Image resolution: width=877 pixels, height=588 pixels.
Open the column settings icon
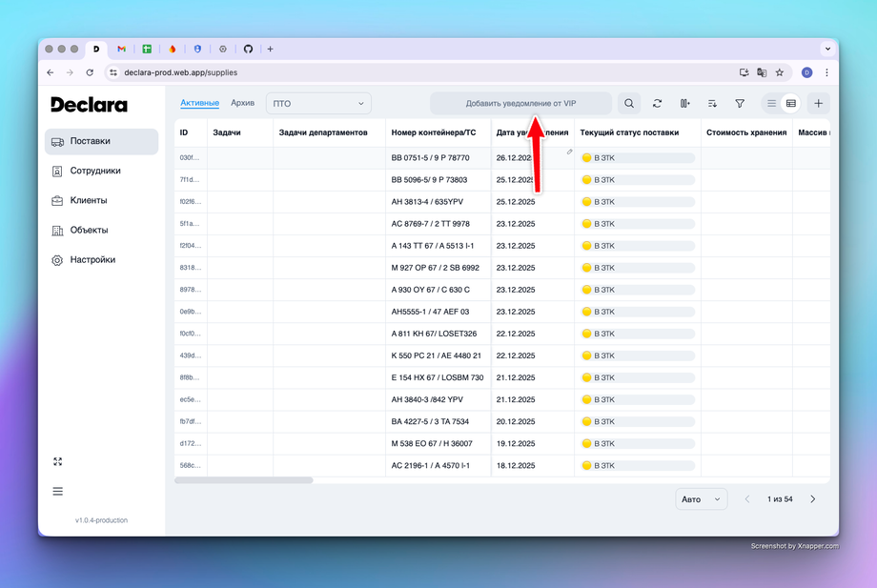[x=684, y=104]
